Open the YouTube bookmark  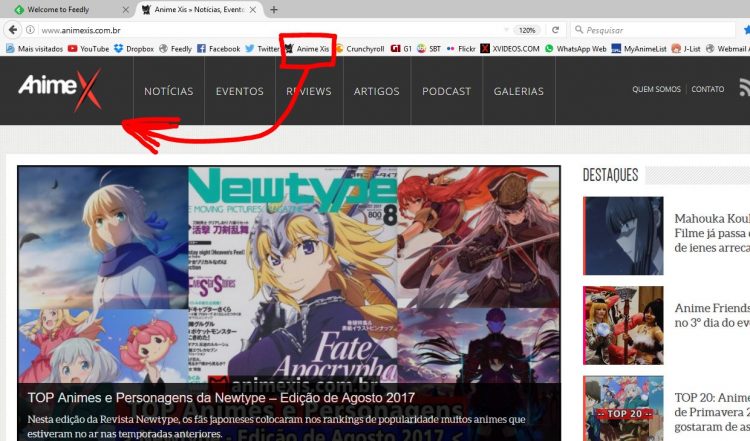tap(88, 48)
